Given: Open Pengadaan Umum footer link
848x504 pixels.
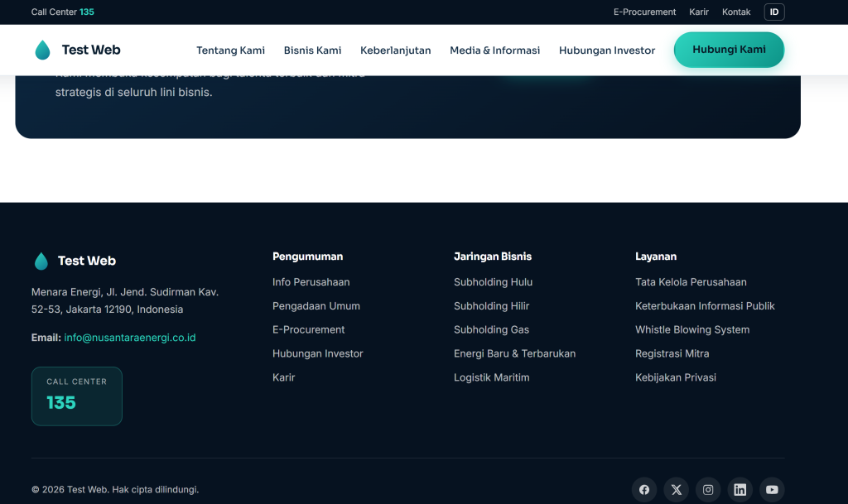Looking at the screenshot, I should [x=316, y=305].
